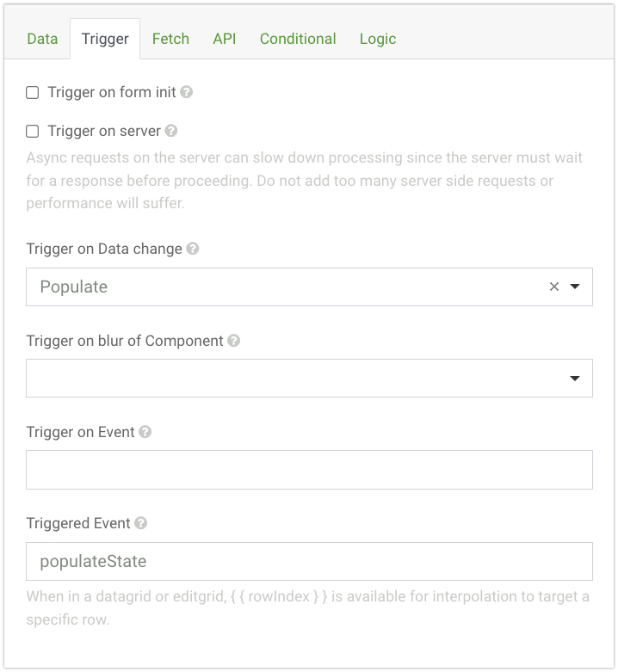Enable the Trigger on form init checkbox

click(33, 92)
